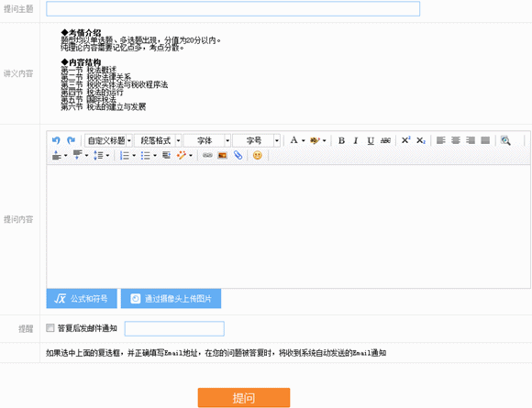This screenshot has width=532, height=408.
Task: Focus the 提问主题 input field
Action: pos(233,8)
